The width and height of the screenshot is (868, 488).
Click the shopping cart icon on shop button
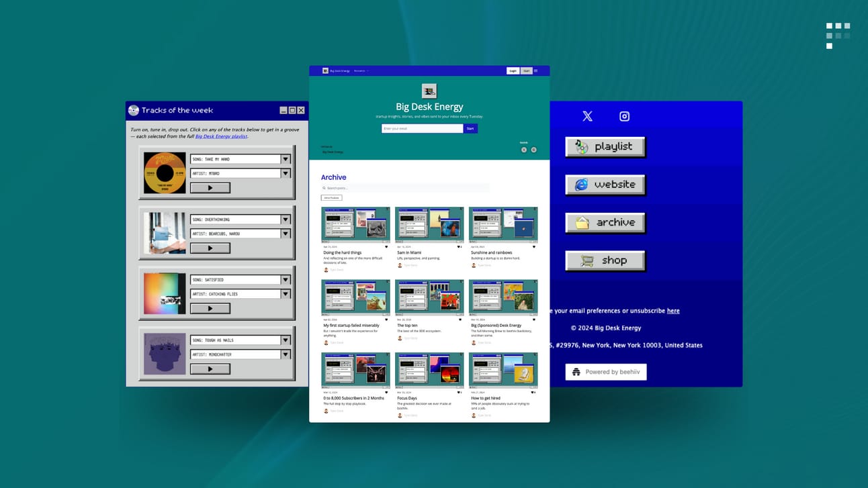(587, 260)
